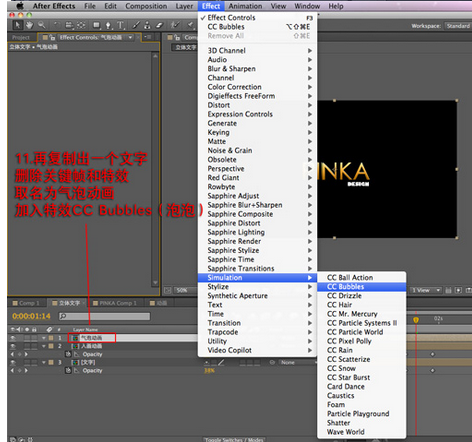Select the Clone Stamp tool
The height and width of the screenshot is (442, 472).
[x=147, y=25]
